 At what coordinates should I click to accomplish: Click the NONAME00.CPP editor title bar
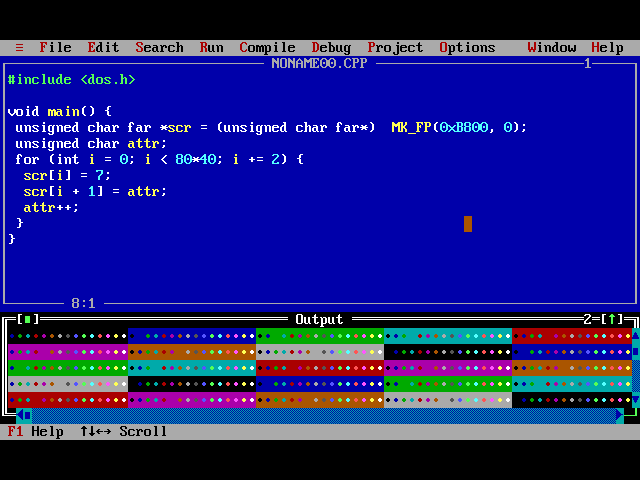pyautogui.click(x=320, y=64)
